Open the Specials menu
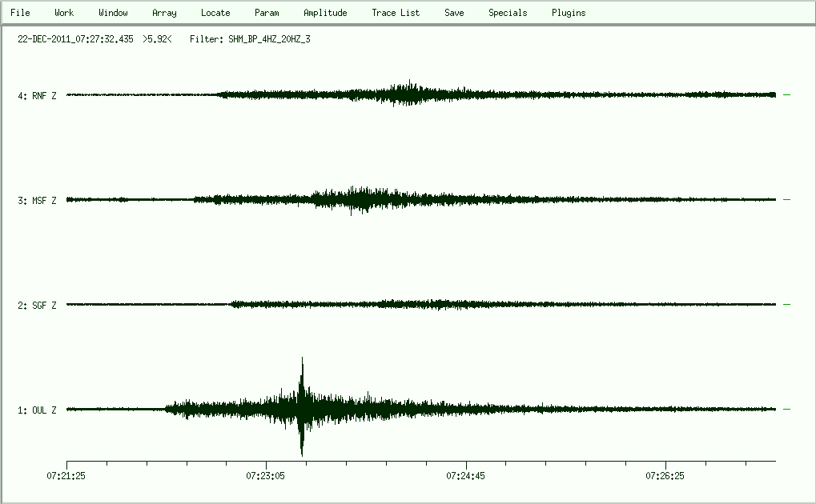 coord(508,13)
